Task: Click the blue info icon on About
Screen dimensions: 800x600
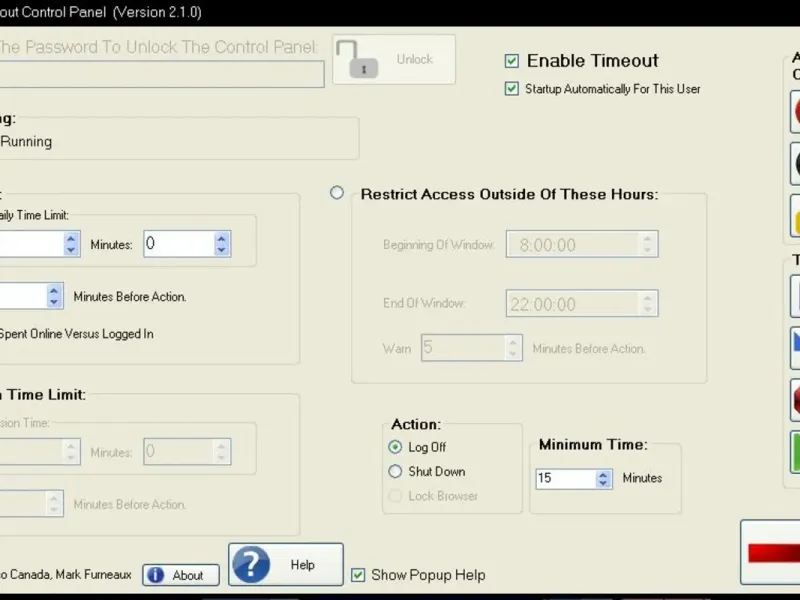Action: point(156,575)
